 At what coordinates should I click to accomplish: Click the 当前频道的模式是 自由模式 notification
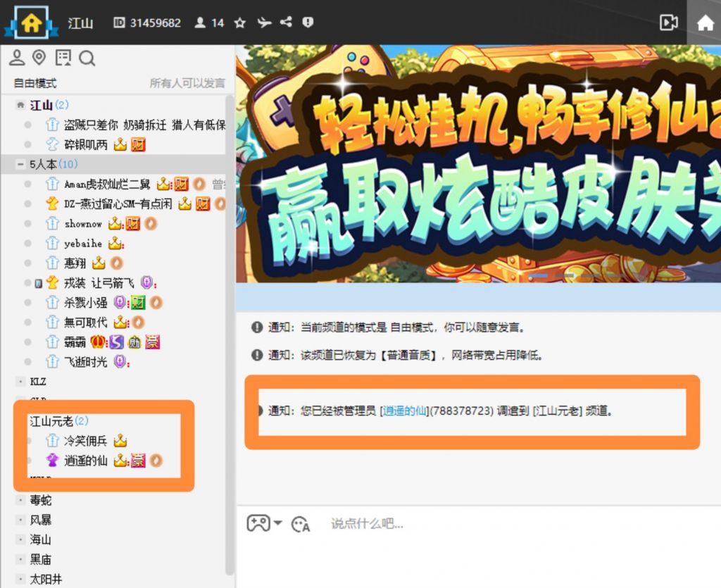[388, 327]
